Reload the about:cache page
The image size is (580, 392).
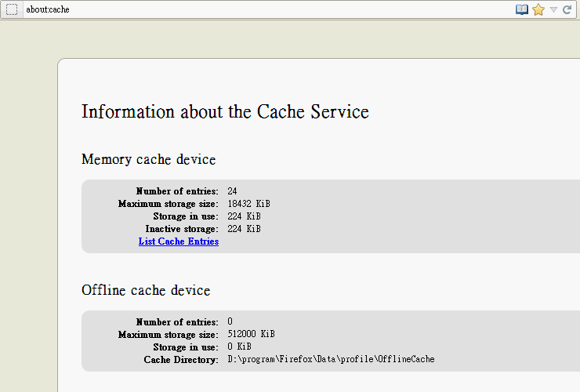[x=567, y=10]
